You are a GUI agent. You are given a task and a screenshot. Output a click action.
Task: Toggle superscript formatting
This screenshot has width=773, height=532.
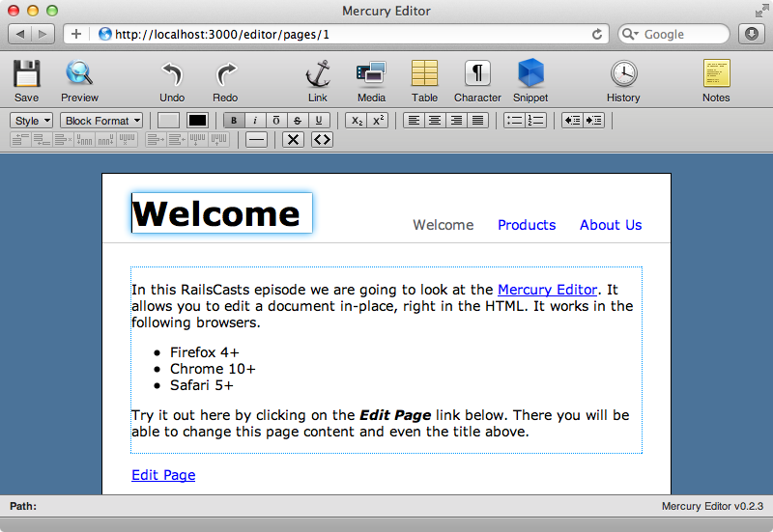click(x=378, y=120)
